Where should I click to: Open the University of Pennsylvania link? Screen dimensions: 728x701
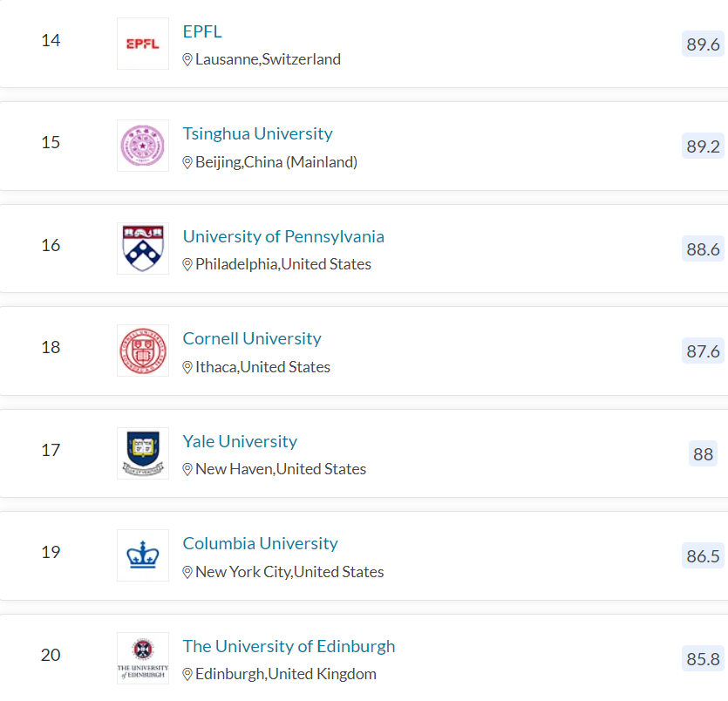tap(283, 236)
